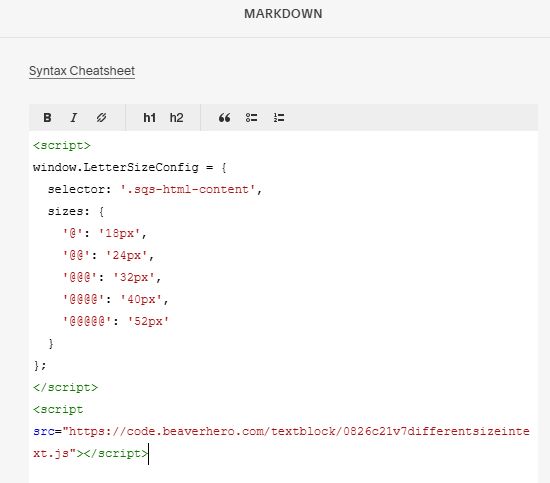550x483 pixels.
Task: Click the MARKDOWN title header
Action: coord(283,14)
